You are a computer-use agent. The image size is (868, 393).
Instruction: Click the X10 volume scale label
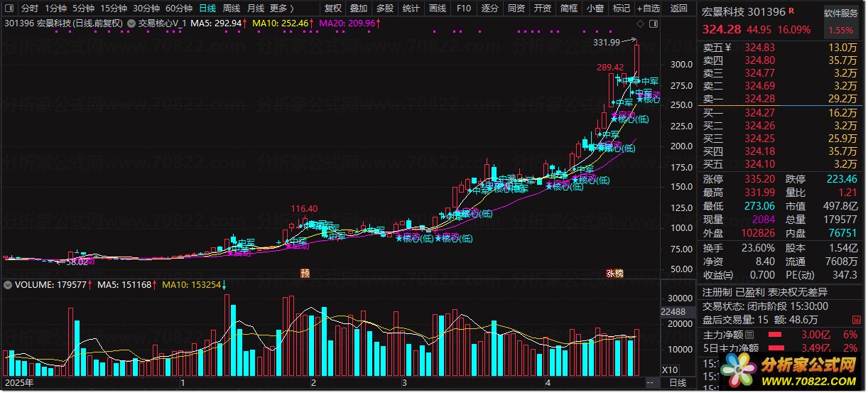point(669,370)
